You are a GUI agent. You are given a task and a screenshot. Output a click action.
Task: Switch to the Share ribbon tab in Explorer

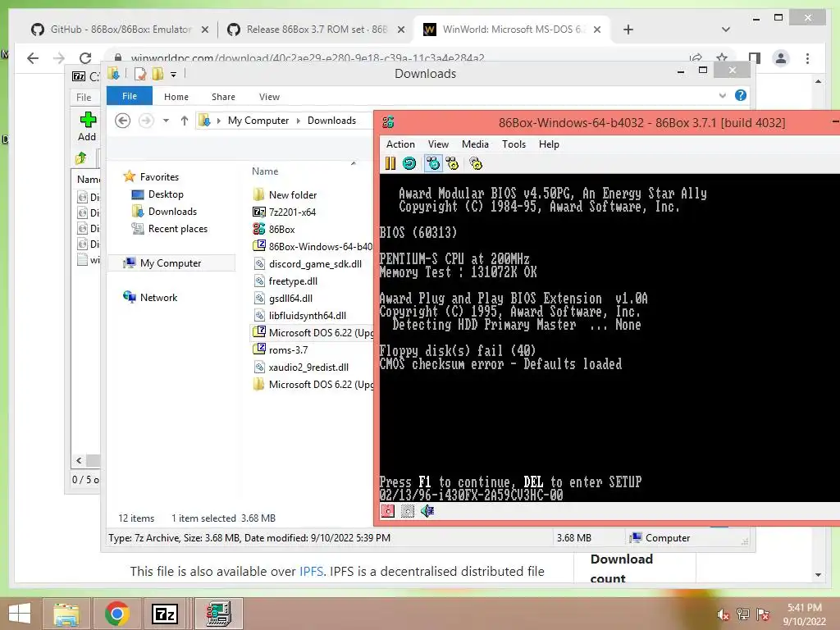pyautogui.click(x=223, y=97)
